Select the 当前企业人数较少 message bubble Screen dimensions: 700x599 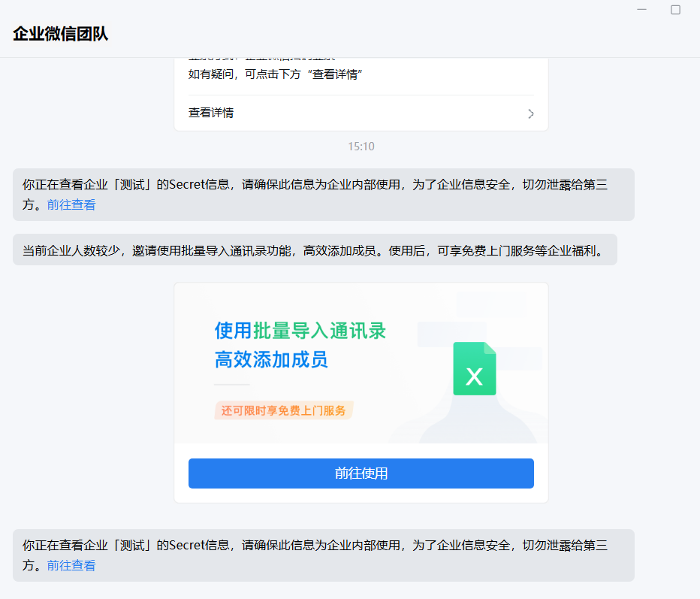point(315,250)
